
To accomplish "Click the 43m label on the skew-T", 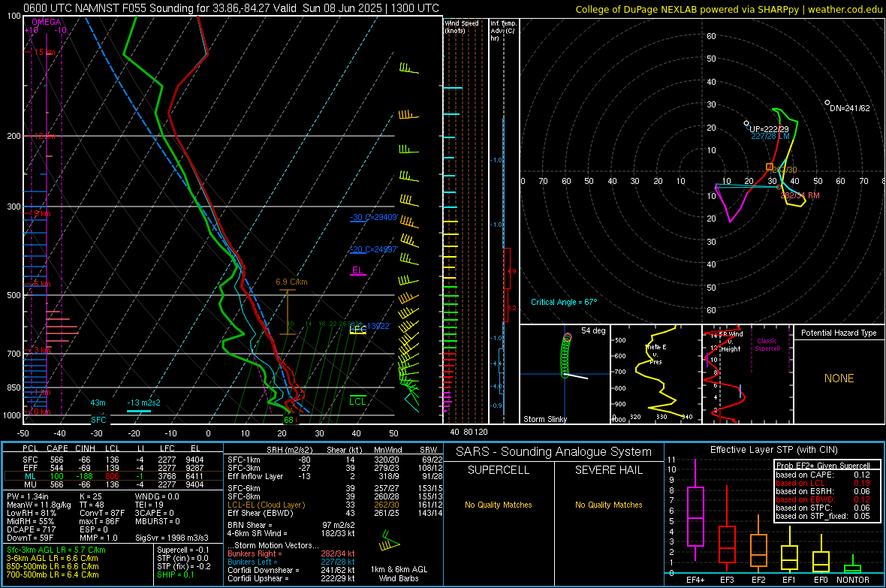I will (x=98, y=403).
